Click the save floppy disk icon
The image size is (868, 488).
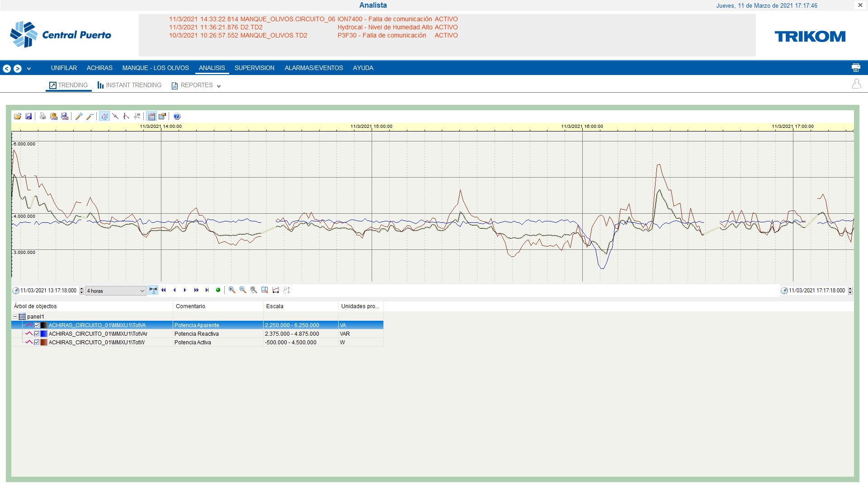[x=28, y=116]
